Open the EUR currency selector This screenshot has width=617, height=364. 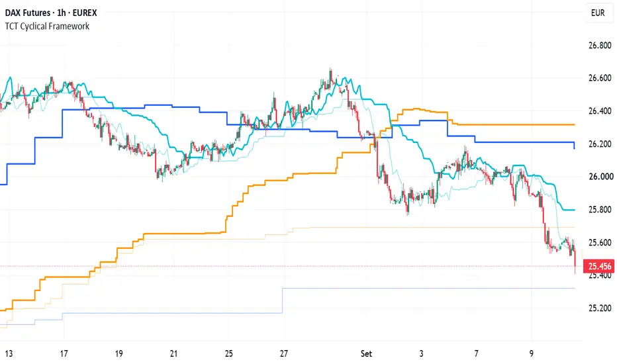pyautogui.click(x=598, y=13)
